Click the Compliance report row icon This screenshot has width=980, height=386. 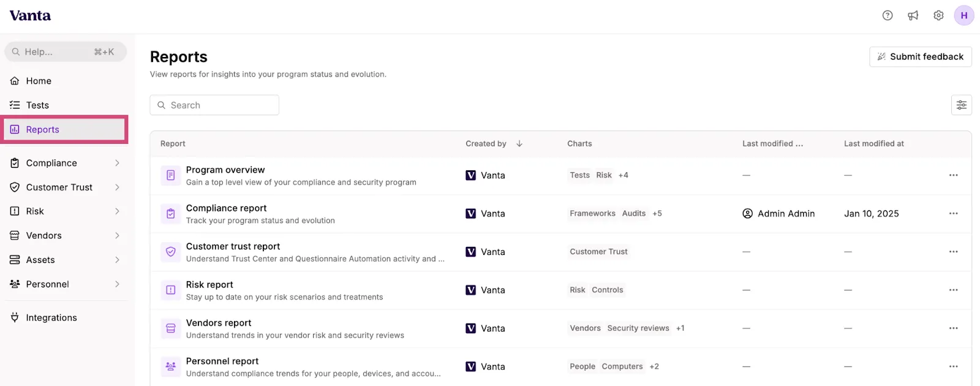point(171,214)
